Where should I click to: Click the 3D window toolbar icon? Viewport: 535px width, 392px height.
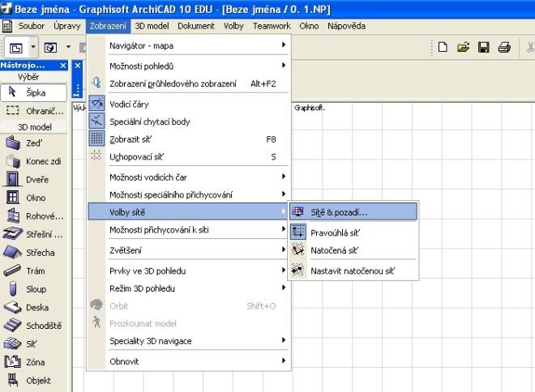tap(50, 48)
